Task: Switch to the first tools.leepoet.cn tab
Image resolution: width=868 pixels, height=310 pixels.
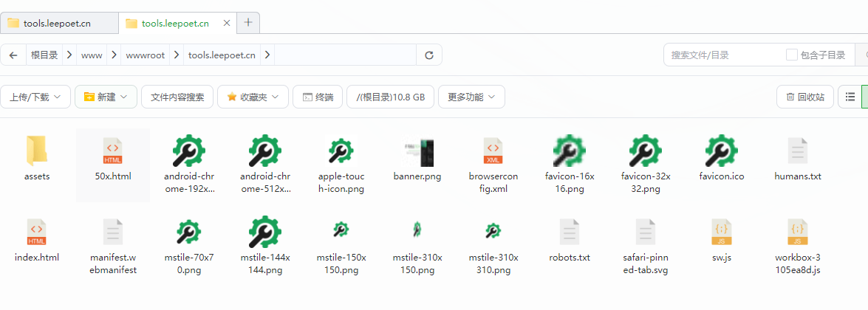Action: [x=59, y=23]
